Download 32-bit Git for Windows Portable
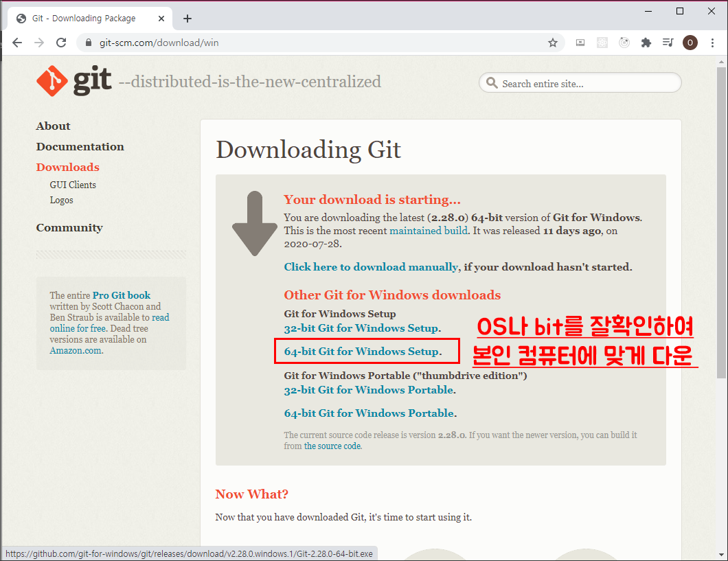The image size is (728, 561). 369,390
